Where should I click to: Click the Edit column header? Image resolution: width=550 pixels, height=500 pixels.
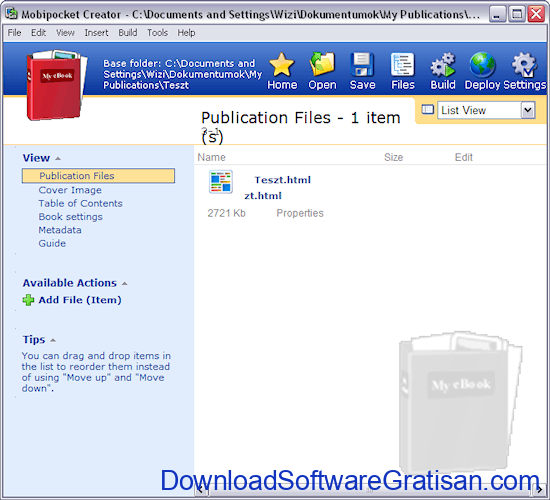(464, 158)
